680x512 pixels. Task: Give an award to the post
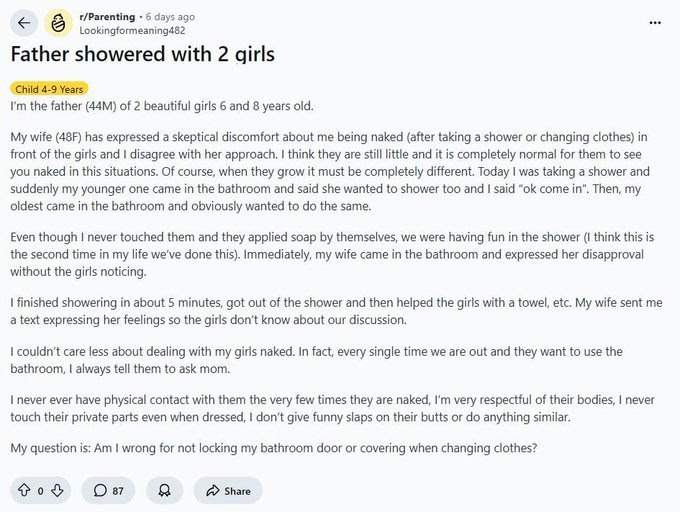click(164, 490)
